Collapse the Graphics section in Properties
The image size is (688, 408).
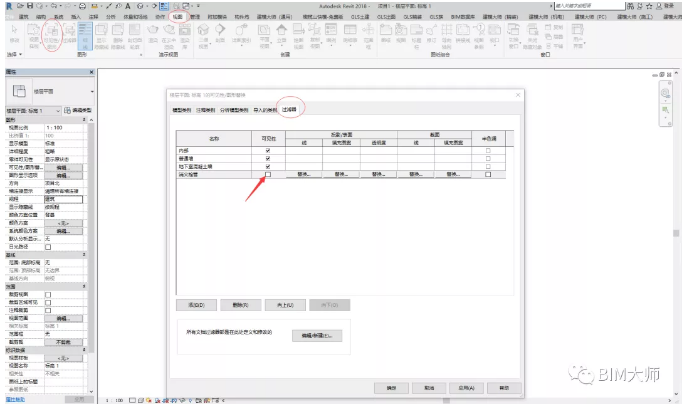click(x=84, y=120)
